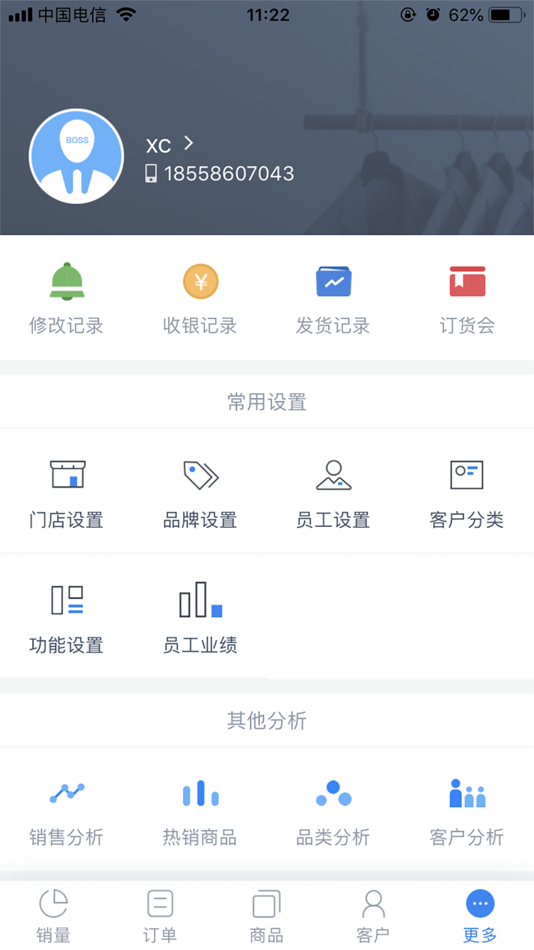Open the 员工设置 person icon

(333, 475)
